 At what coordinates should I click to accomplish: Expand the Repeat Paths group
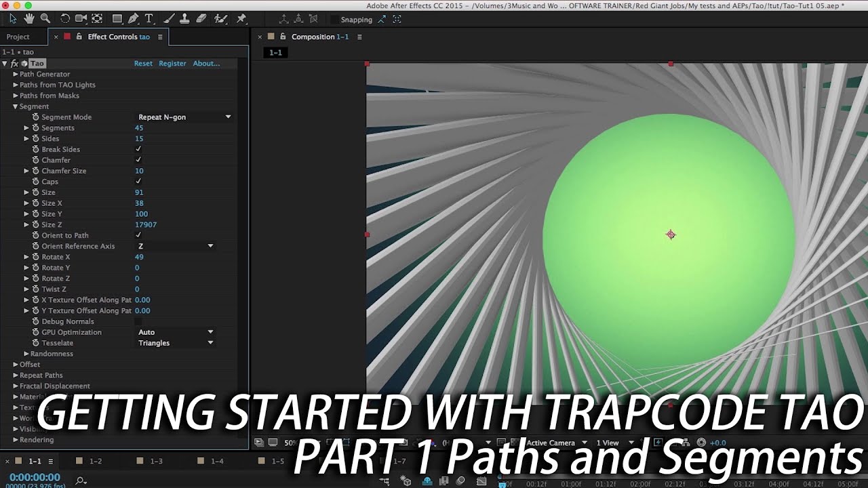16,375
